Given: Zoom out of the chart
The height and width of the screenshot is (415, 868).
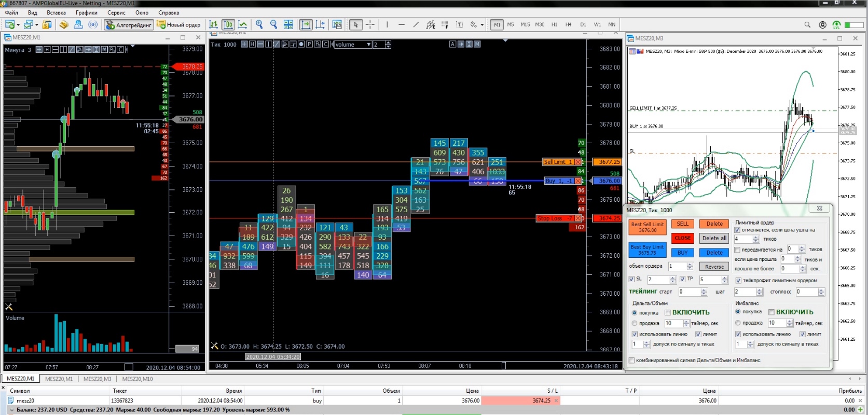Looking at the screenshot, I should pos(274,24).
